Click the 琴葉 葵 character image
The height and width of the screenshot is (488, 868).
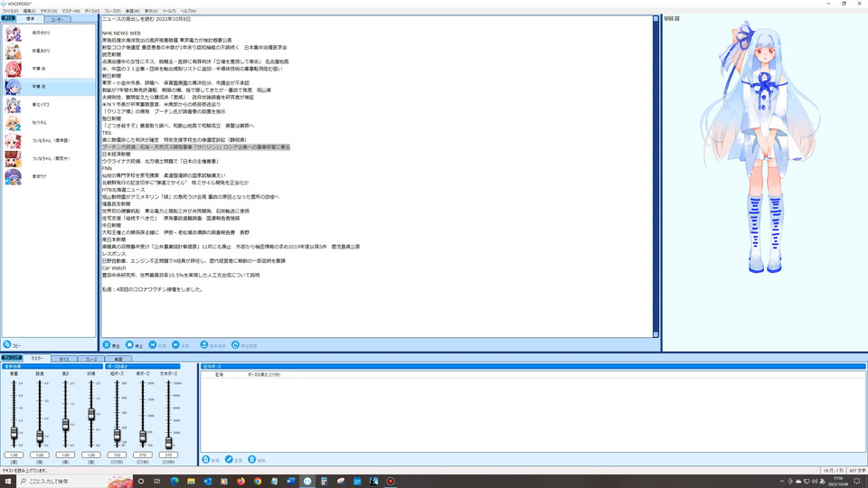coord(761,146)
